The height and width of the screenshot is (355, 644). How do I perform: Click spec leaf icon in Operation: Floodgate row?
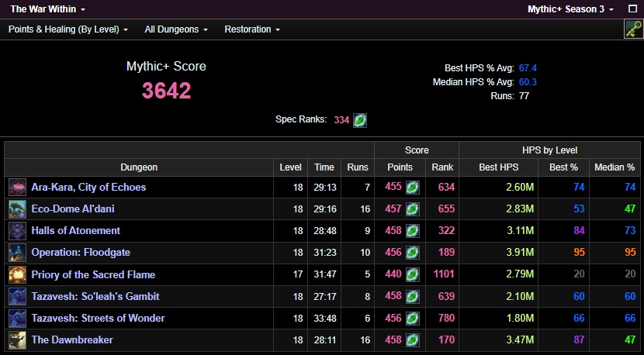pyautogui.click(x=412, y=253)
